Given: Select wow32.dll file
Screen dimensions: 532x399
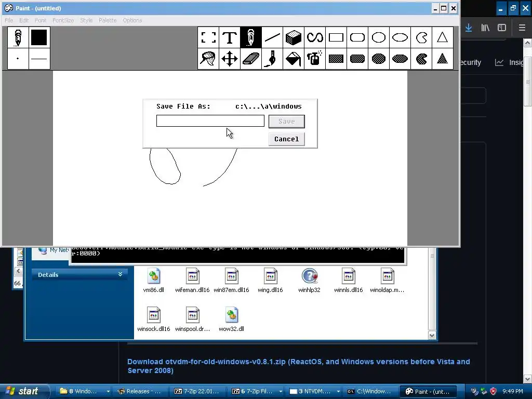Looking at the screenshot, I should (x=231, y=320).
